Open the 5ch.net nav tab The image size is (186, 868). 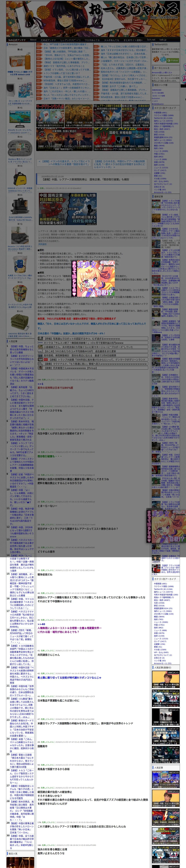pos(151,40)
